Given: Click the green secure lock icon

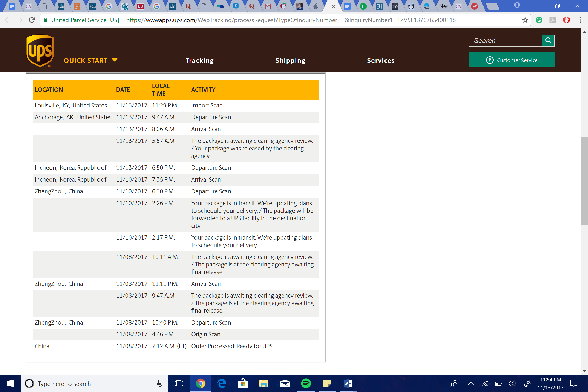Looking at the screenshot, I should tap(46, 20).
